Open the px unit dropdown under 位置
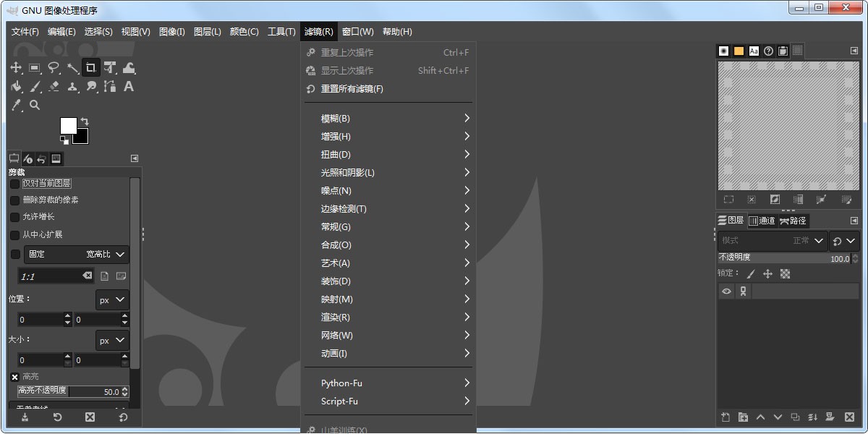 pyautogui.click(x=112, y=299)
